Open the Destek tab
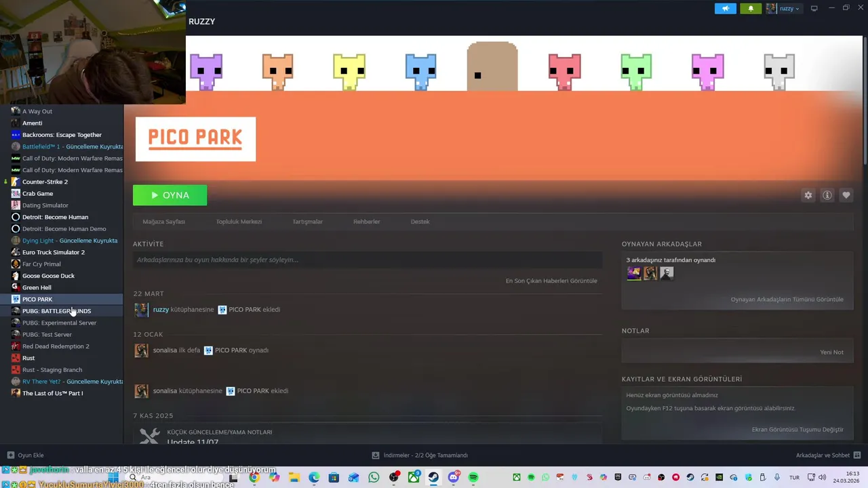Image resolution: width=868 pixels, height=488 pixels. point(420,222)
